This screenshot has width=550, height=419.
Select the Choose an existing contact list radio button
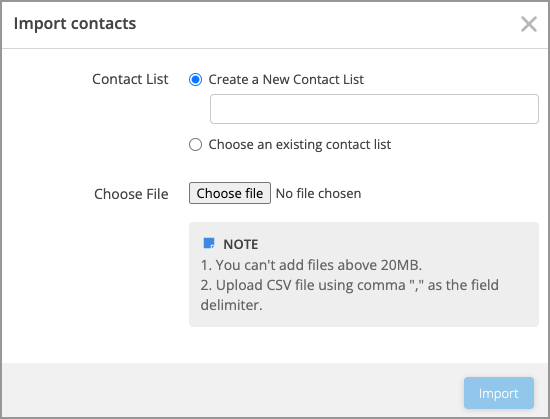(195, 144)
